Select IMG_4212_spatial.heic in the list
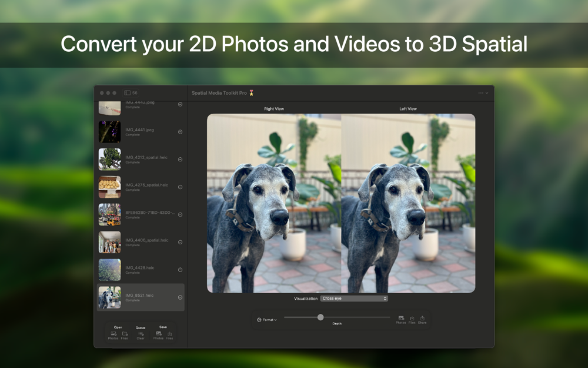This screenshot has width=588, height=368. tap(141, 159)
